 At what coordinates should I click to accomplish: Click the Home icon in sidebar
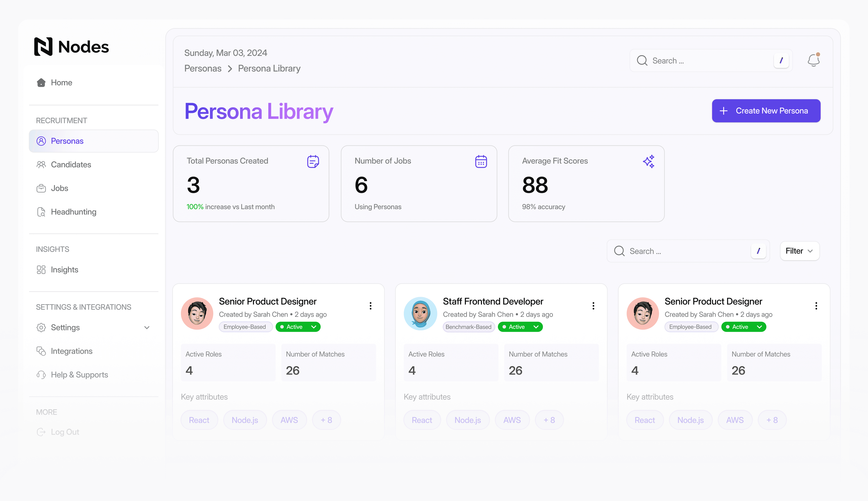pyautogui.click(x=41, y=83)
